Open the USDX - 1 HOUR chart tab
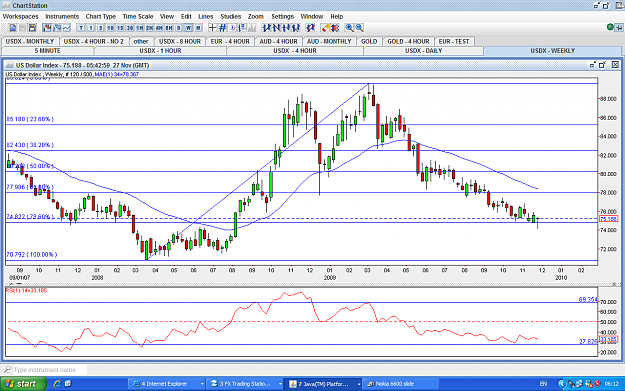The height and width of the screenshot is (391, 625). [x=160, y=51]
